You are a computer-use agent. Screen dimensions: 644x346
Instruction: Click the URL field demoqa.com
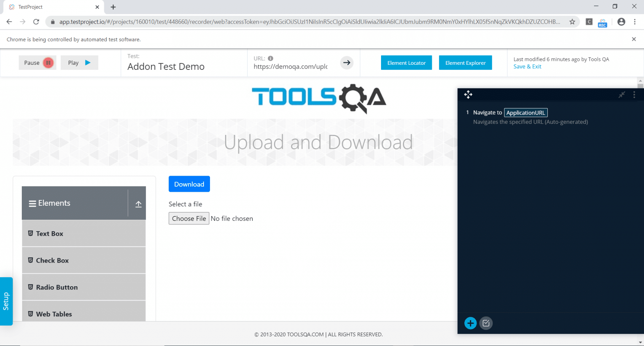[291, 67]
